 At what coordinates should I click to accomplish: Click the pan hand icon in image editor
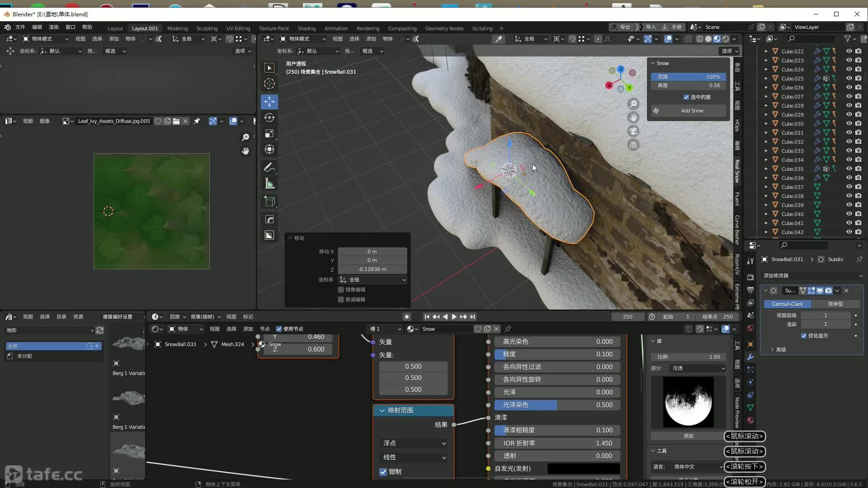click(x=245, y=151)
